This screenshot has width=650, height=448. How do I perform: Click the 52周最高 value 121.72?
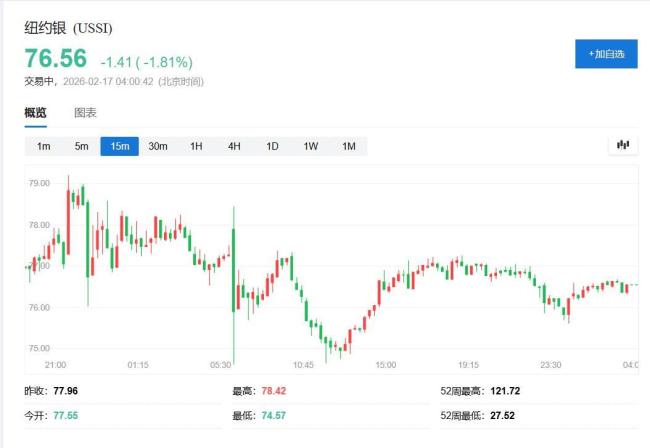pos(505,391)
